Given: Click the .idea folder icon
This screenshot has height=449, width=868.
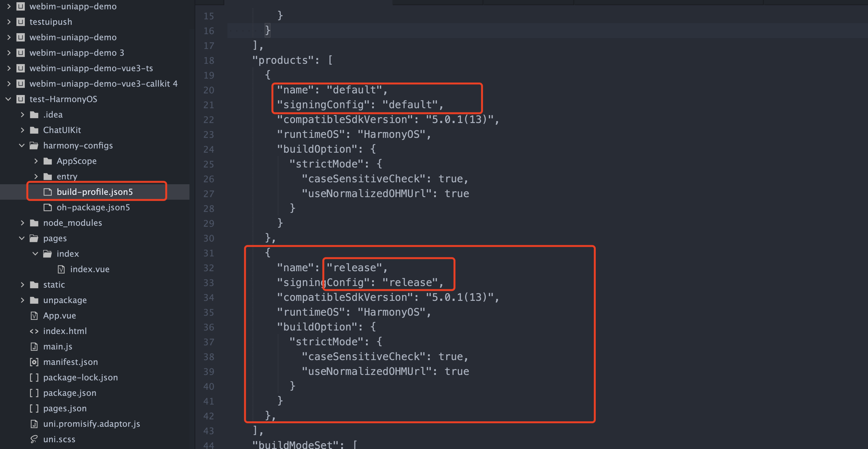Looking at the screenshot, I should pos(34,115).
